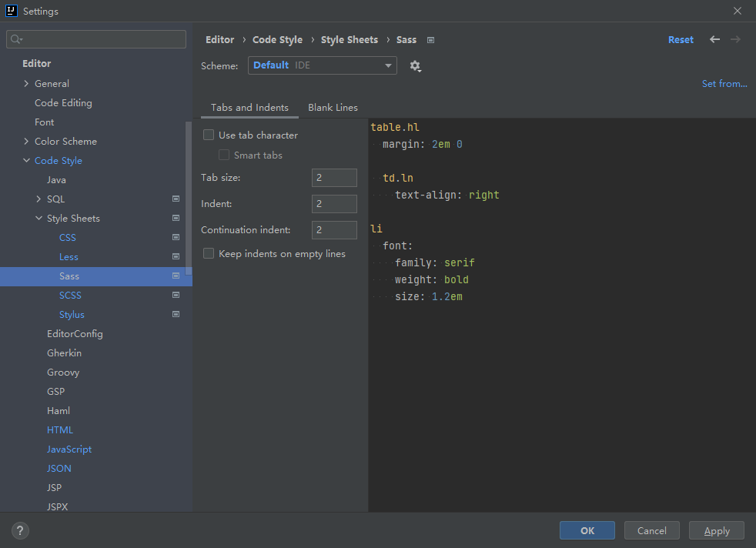
Task: Select SCSS under Style Sheets
Action: 70,296
